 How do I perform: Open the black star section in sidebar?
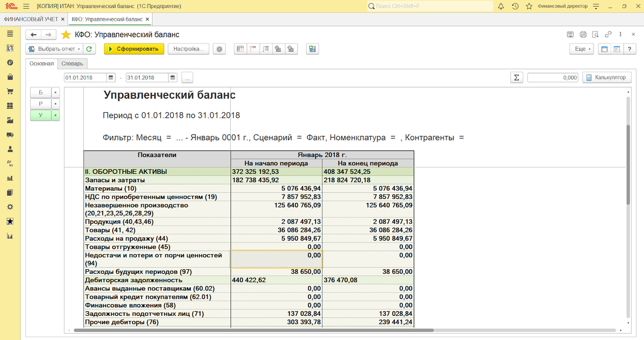click(x=10, y=221)
